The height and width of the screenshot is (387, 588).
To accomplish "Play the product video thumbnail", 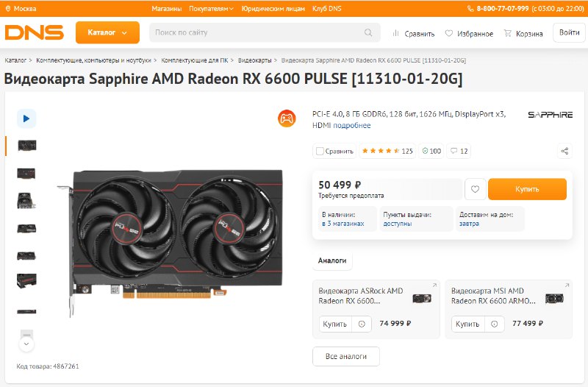I will [26, 118].
